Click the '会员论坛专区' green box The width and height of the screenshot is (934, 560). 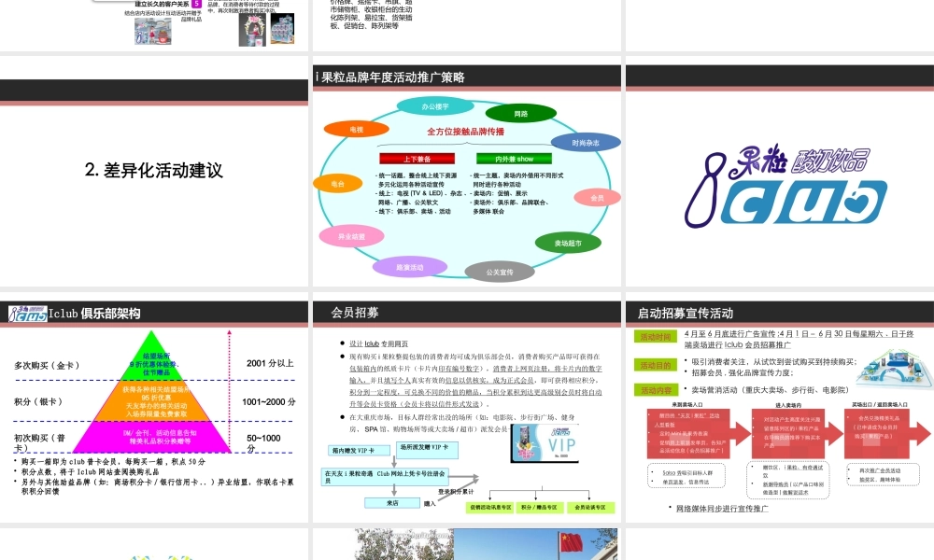tap(589, 508)
